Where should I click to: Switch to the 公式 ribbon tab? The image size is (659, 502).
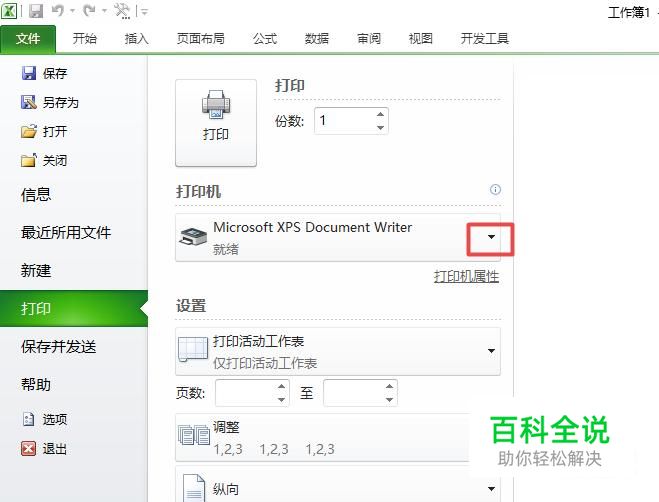(x=265, y=39)
